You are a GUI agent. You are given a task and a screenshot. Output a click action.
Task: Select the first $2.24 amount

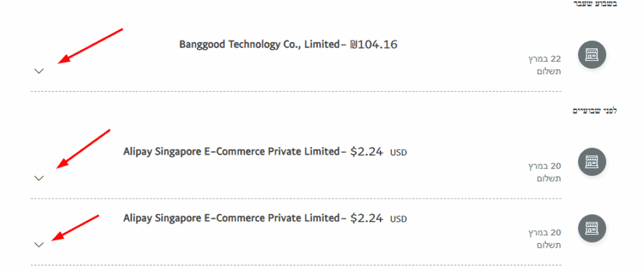[x=367, y=151]
